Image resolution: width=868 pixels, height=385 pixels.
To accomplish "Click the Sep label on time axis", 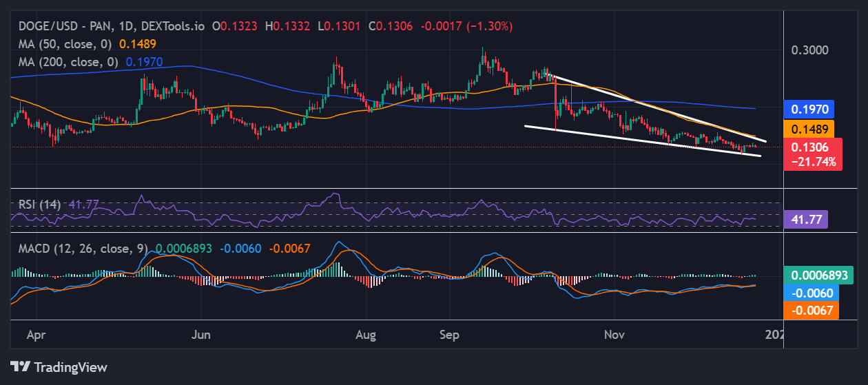I will [449, 335].
